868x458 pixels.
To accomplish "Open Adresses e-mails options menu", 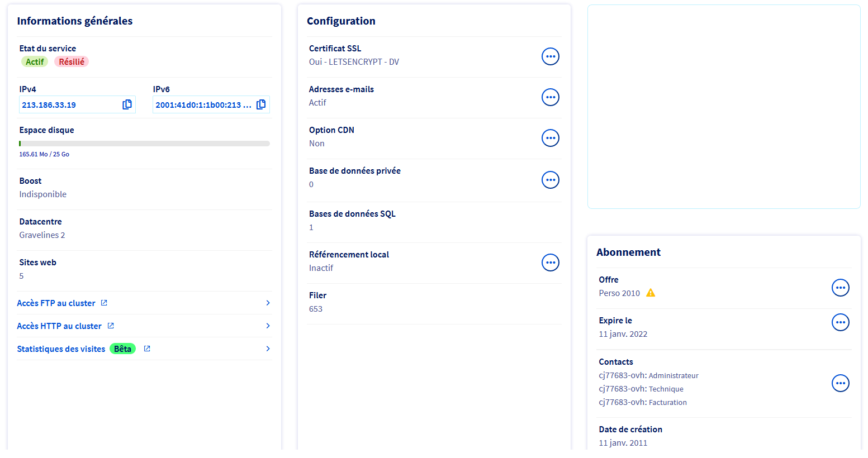I will pos(550,97).
